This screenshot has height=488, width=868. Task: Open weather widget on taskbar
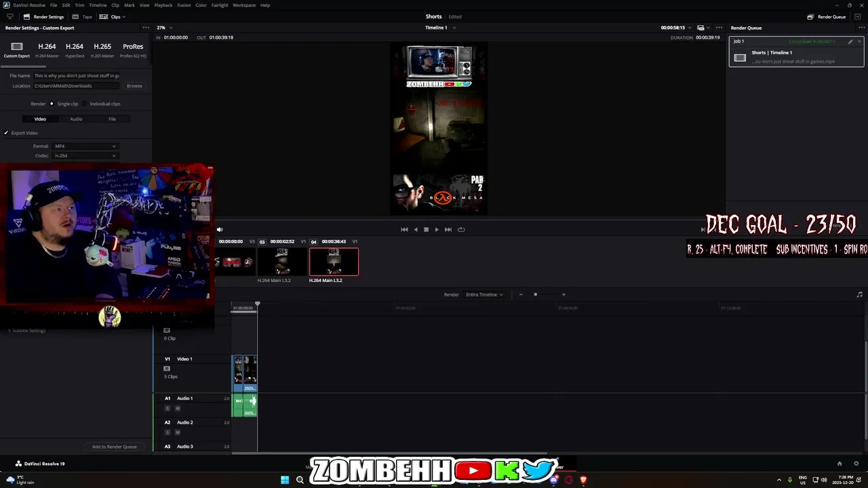pyautogui.click(x=19, y=480)
